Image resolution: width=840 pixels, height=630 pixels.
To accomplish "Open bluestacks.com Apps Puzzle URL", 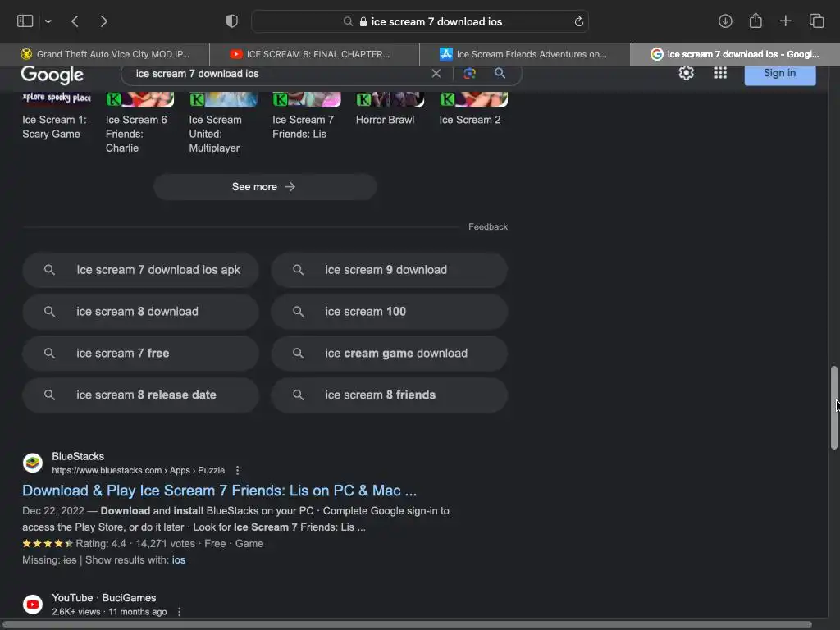I will [x=138, y=470].
